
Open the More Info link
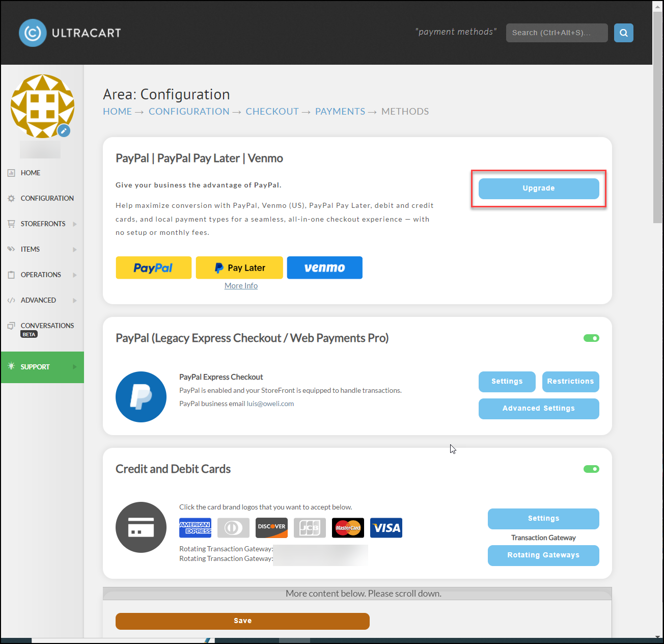(241, 286)
